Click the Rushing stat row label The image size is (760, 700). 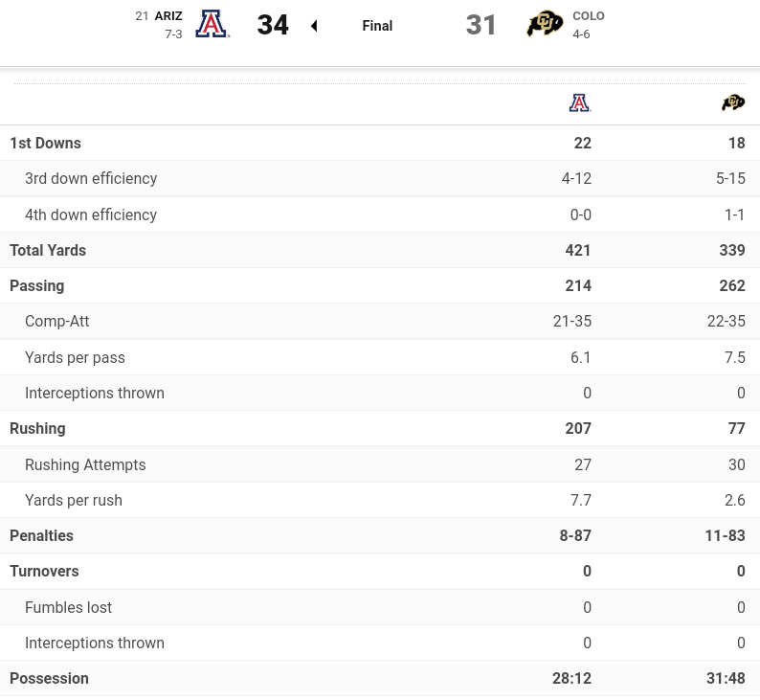37,428
